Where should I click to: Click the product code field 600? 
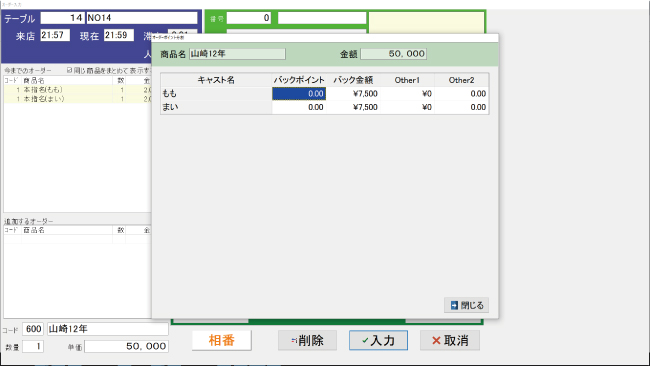point(33,329)
